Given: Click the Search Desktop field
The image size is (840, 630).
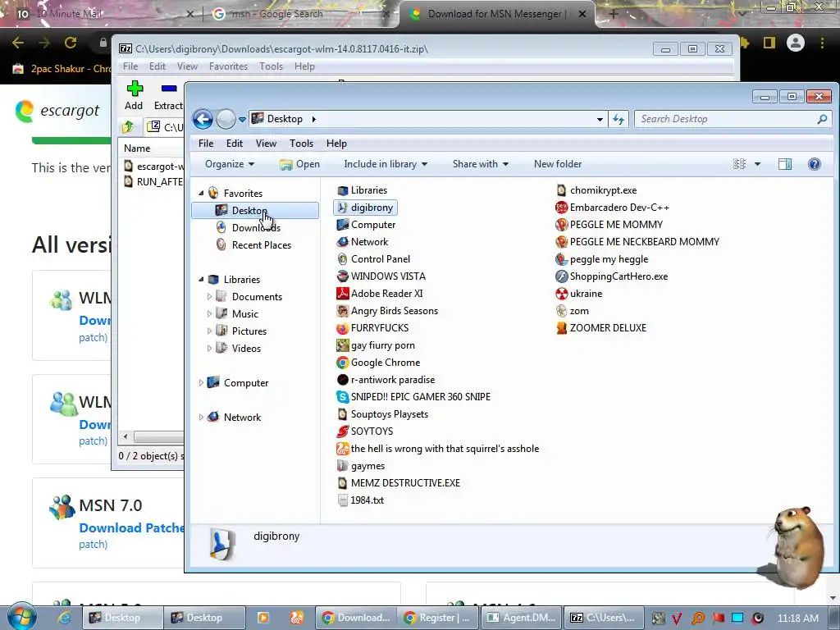Looking at the screenshot, I should pyautogui.click(x=733, y=119).
